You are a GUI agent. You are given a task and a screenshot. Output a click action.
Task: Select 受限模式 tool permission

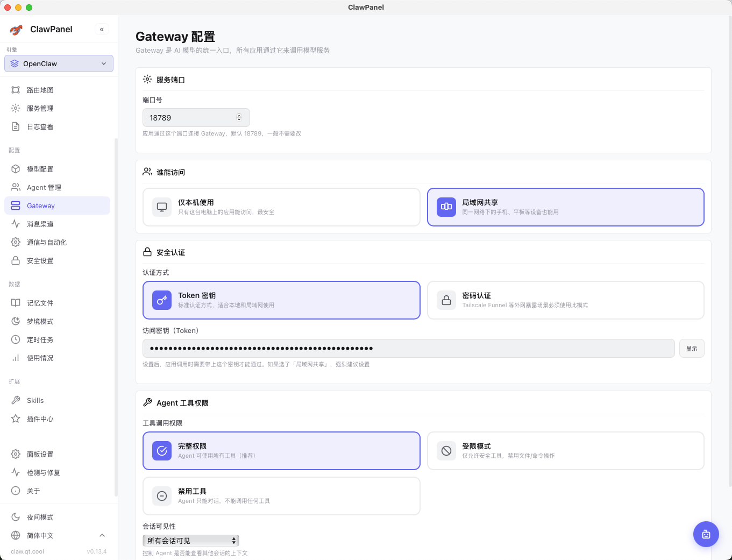[565, 451]
